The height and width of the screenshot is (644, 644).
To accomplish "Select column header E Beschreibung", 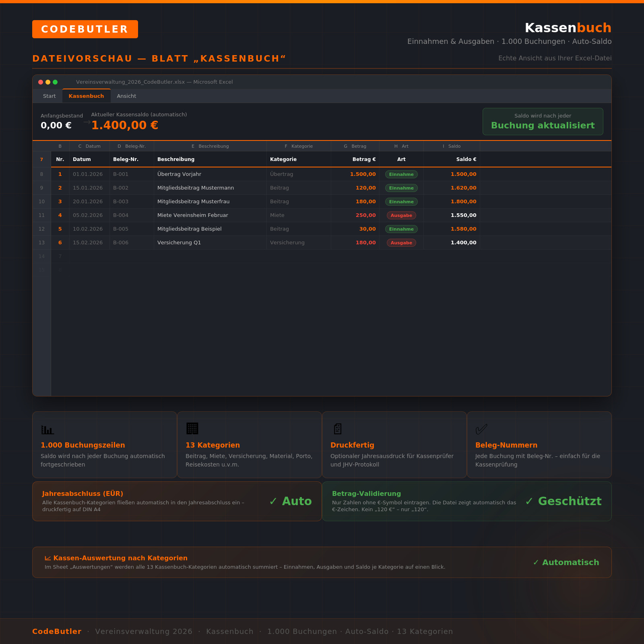I will (x=210, y=146).
